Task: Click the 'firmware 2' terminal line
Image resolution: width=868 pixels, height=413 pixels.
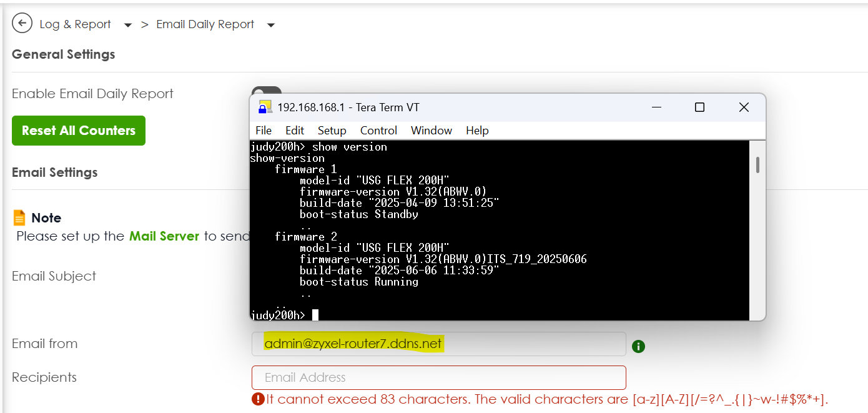Action: 306,237
